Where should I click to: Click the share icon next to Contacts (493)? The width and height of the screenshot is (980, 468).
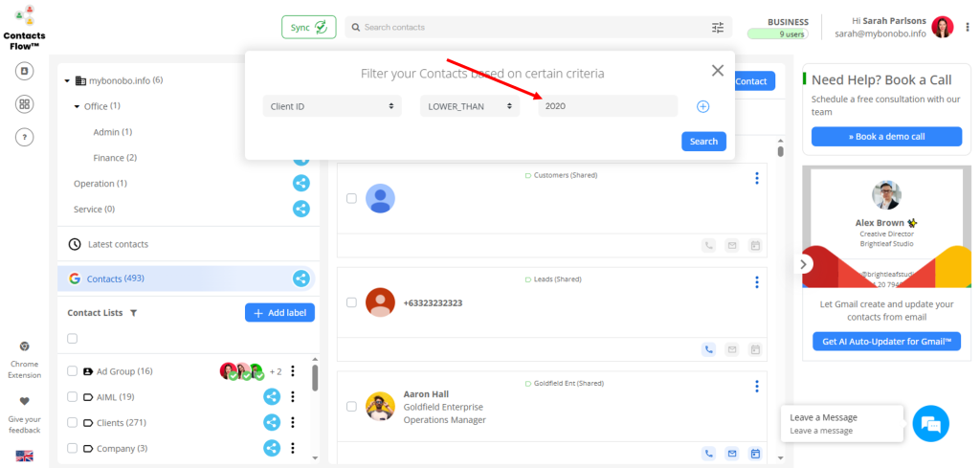tap(301, 279)
